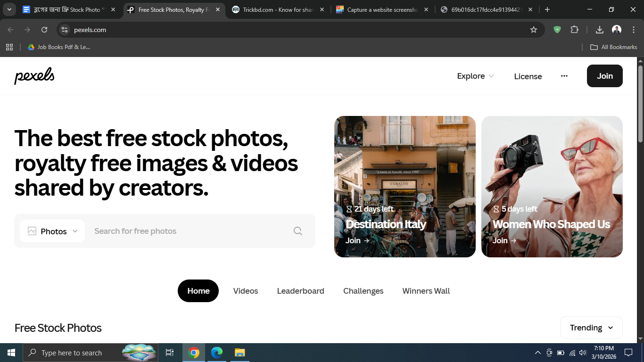Click the Windows taskbar search box

tap(91, 353)
